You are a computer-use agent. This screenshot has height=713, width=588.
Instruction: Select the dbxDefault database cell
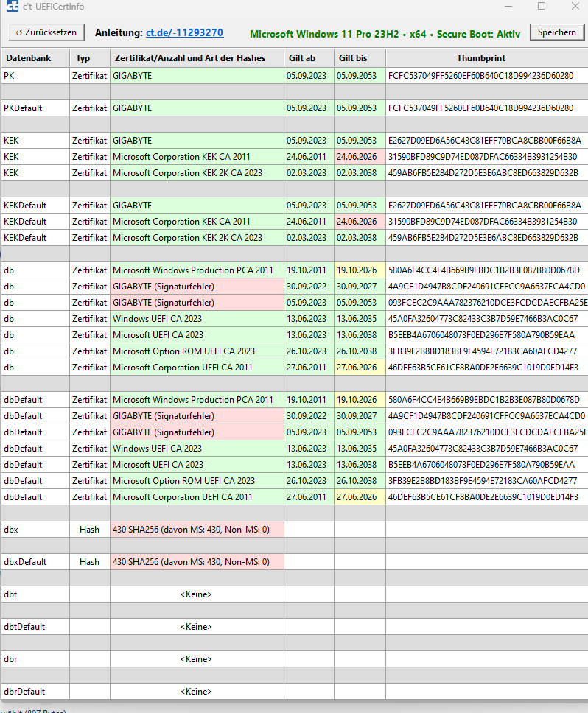(35, 562)
